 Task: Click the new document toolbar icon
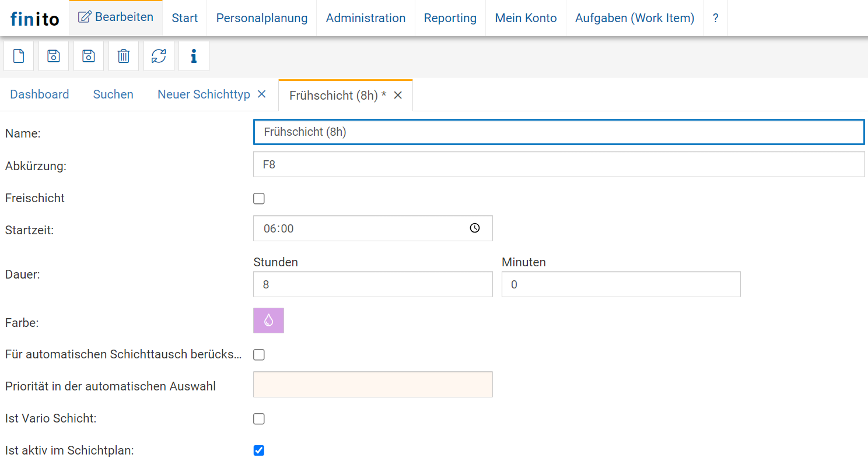[19, 56]
